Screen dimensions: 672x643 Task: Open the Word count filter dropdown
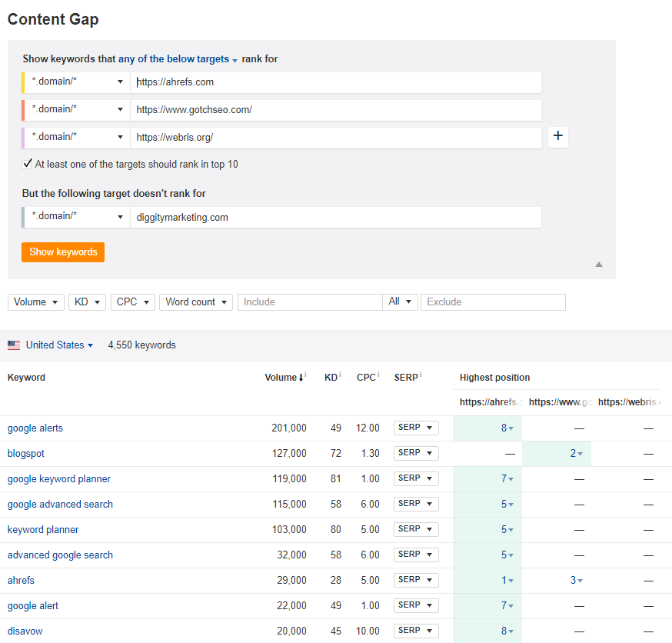(196, 302)
